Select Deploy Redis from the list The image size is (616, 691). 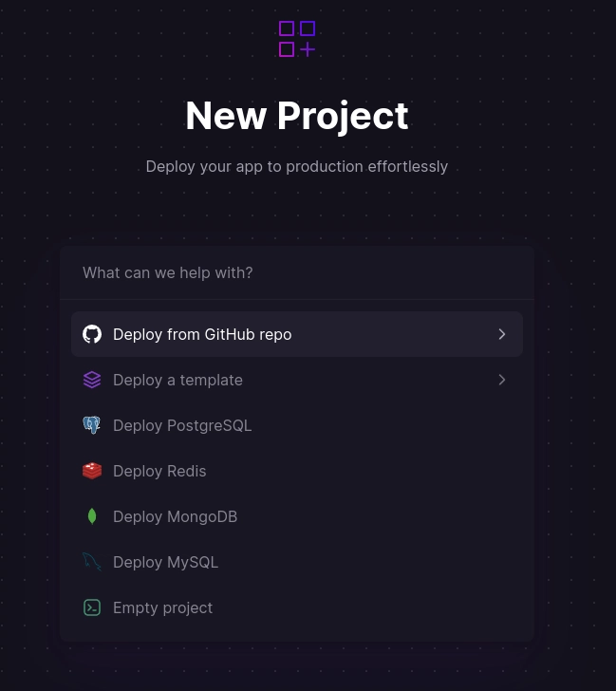click(x=297, y=471)
